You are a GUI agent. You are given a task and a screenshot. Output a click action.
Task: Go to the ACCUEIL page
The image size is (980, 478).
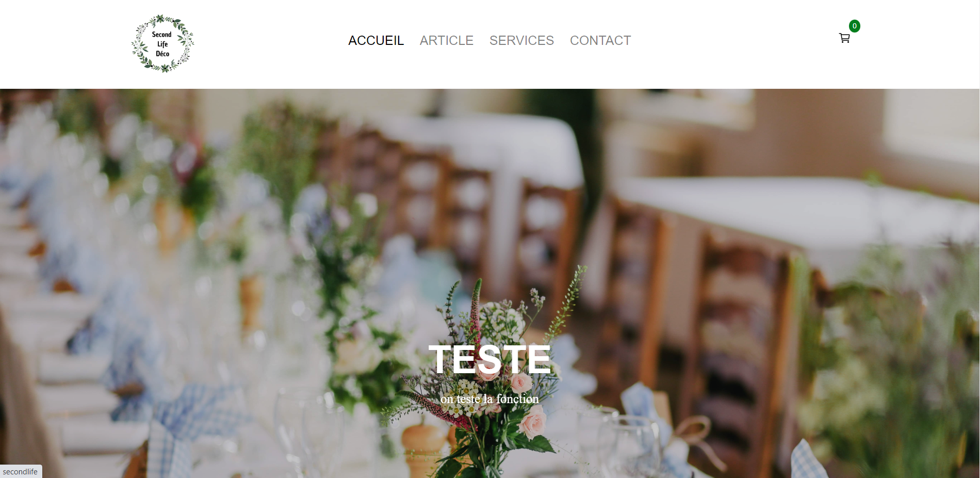click(376, 40)
